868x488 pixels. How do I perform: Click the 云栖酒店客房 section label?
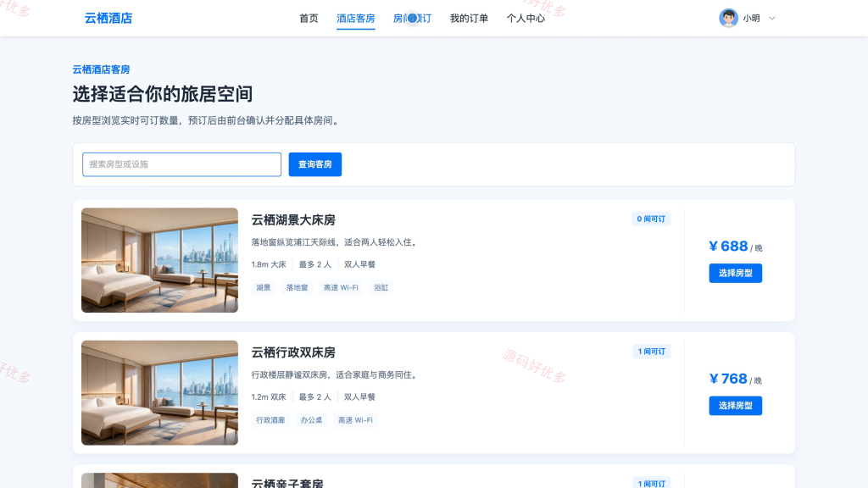point(102,69)
